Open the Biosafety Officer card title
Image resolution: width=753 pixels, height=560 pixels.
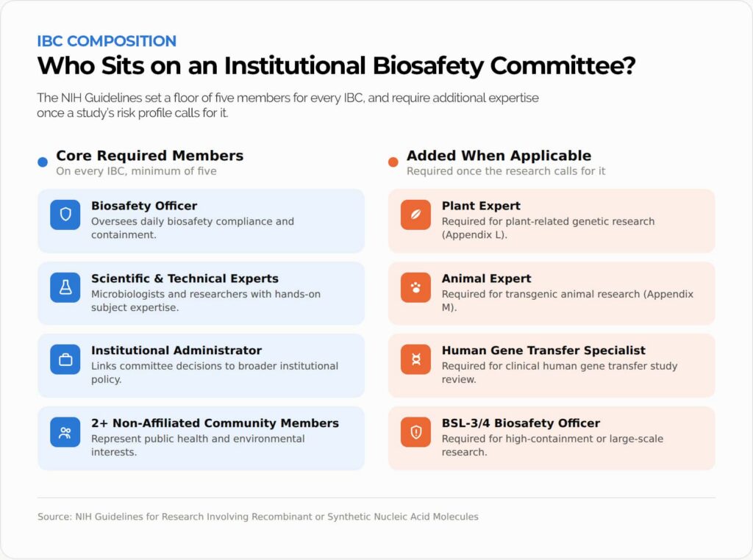tap(144, 206)
